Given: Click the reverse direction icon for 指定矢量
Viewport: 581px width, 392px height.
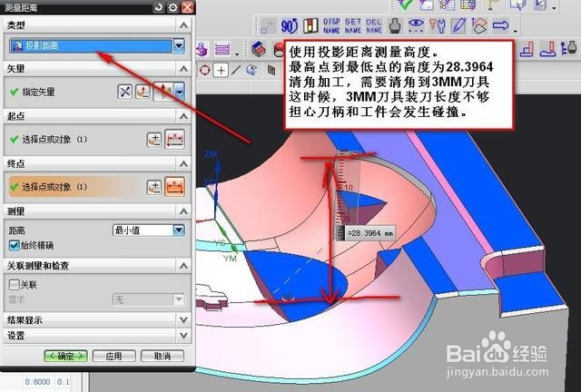Looking at the screenshot, I should tap(125, 92).
